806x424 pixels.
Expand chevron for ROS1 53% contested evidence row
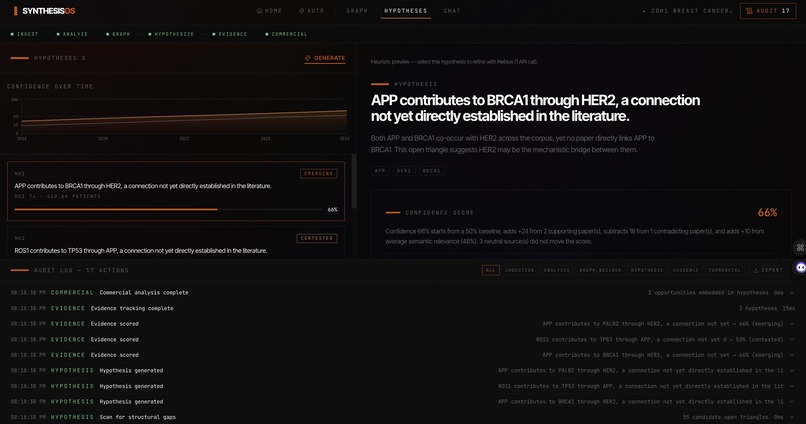792,339
